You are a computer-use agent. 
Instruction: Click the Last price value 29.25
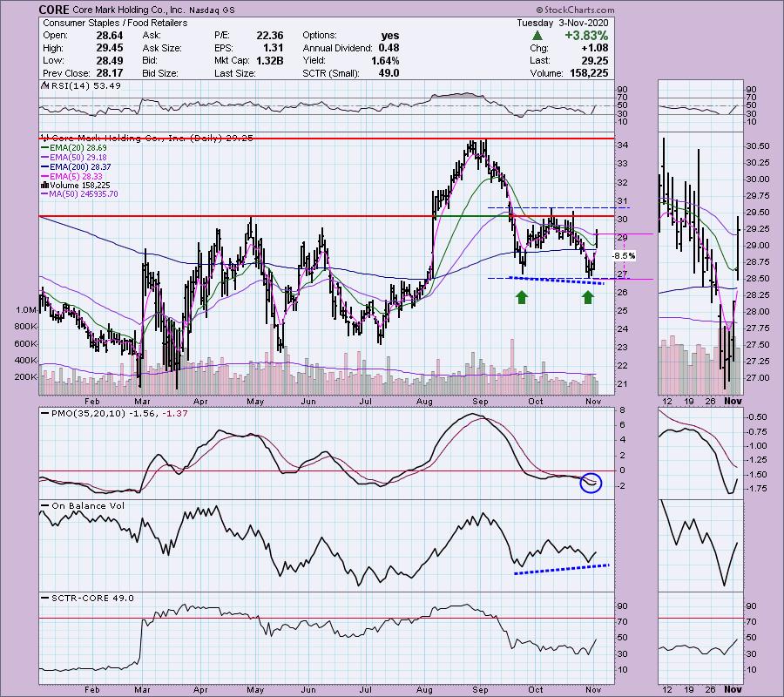(x=596, y=60)
